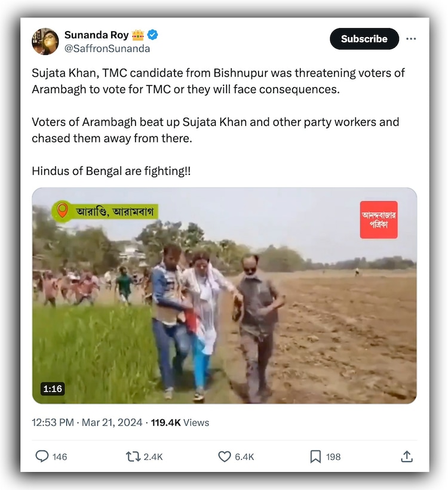Play the video of people in field
The width and height of the screenshot is (448, 490).
click(x=224, y=296)
